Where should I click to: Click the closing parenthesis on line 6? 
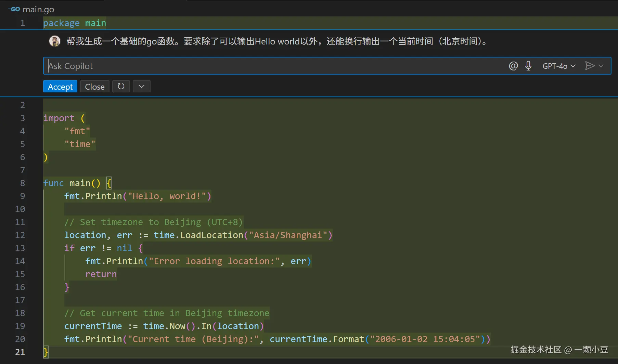pos(46,157)
